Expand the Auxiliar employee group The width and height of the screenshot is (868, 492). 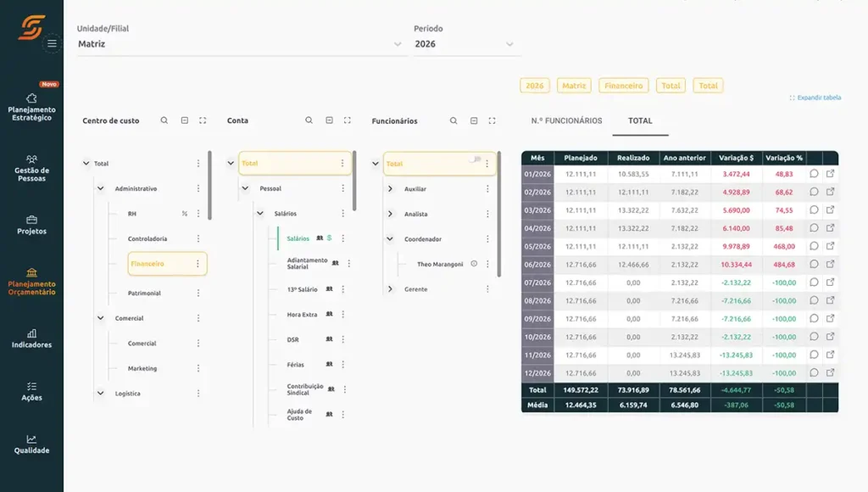390,189
